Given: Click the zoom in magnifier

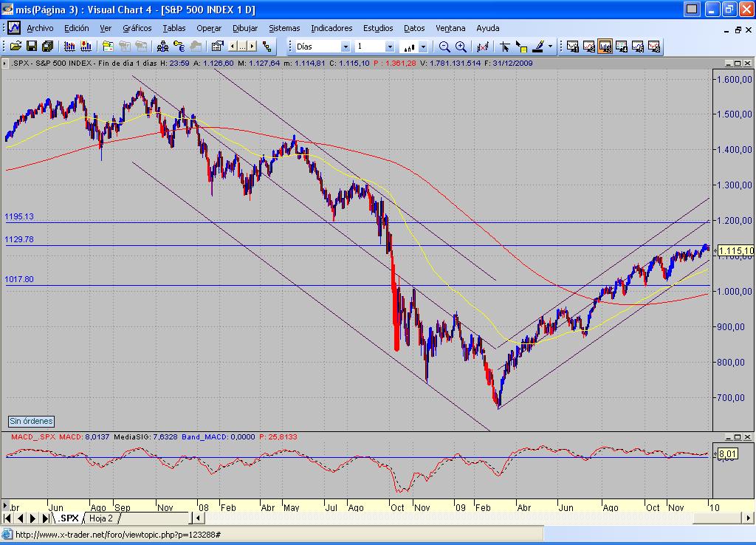Looking at the screenshot, I should point(461,47).
